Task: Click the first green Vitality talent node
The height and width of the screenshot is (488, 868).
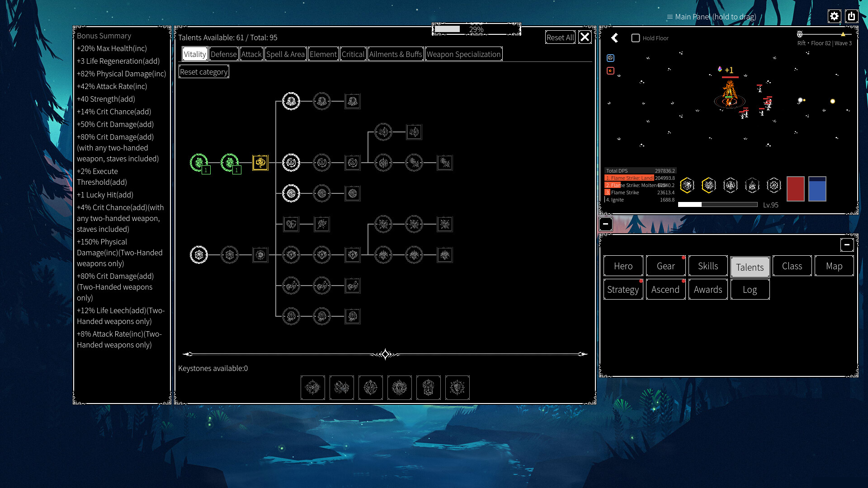Action: coord(199,163)
